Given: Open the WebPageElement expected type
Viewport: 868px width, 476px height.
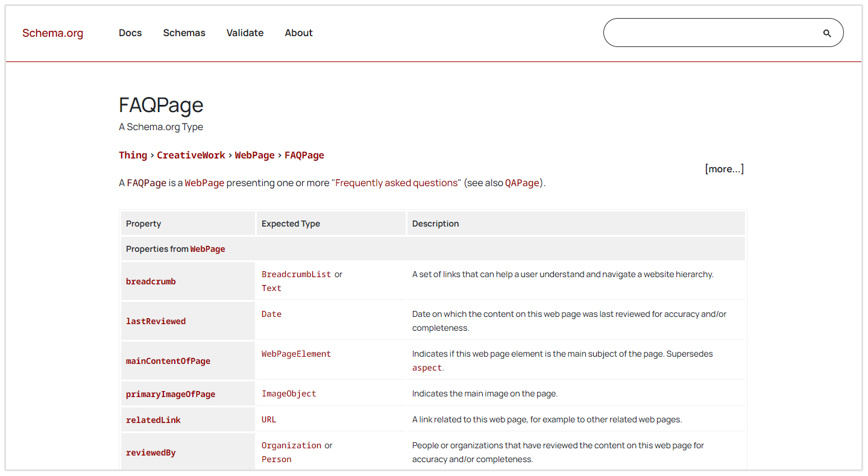Looking at the screenshot, I should click(x=296, y=354).
